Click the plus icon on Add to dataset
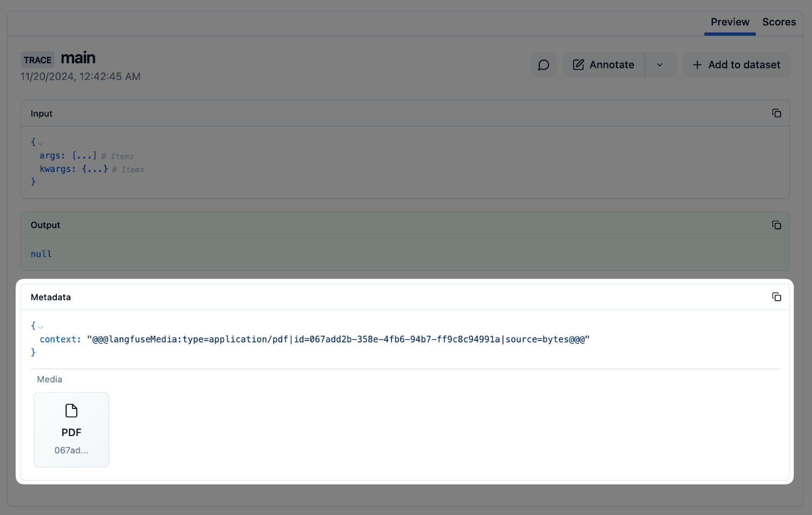This screenshot has width=812, height=515. (x=696, y=64)
